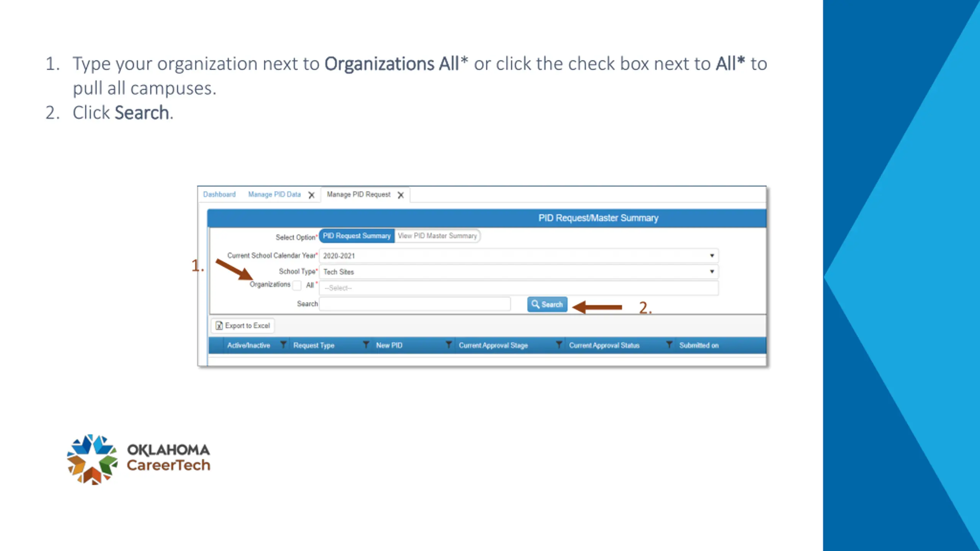The width and height of the screenshot is (980, 551).
Task: Sort by Active/Inactive column header
Action: [x=248, y=345]
